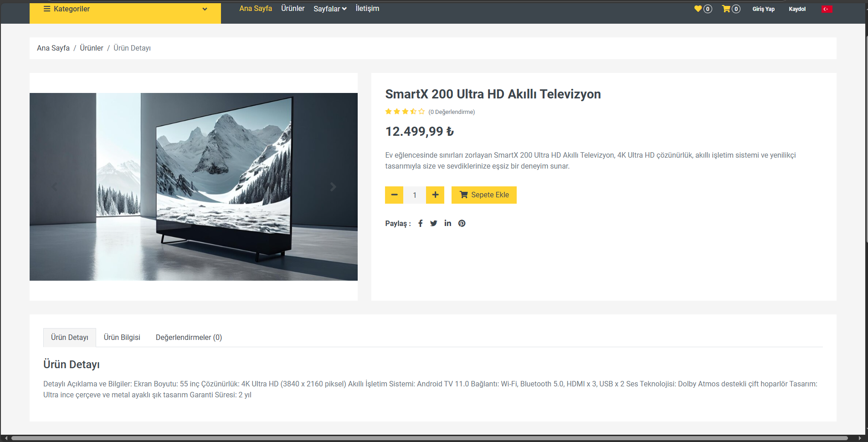Open the Sayfalar dropdown menu
868x442 pixels.
[330, 9]
